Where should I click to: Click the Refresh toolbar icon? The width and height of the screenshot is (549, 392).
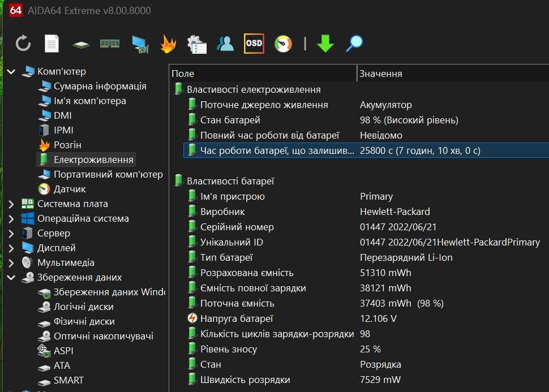coord(23,44)
